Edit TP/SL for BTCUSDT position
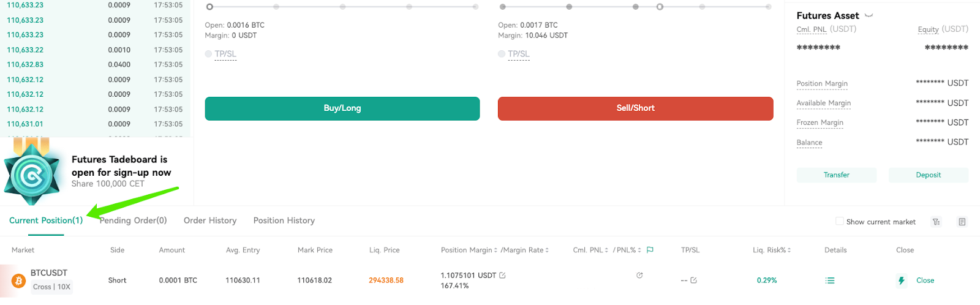The width and height of the screenshot is (980, 305). 693,281
